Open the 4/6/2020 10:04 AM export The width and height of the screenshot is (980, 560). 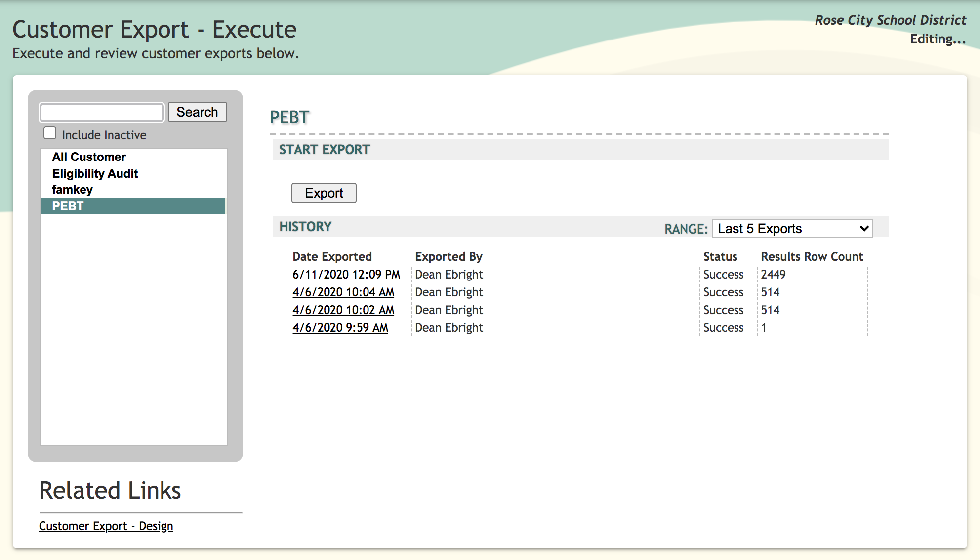tap(343, 292)
